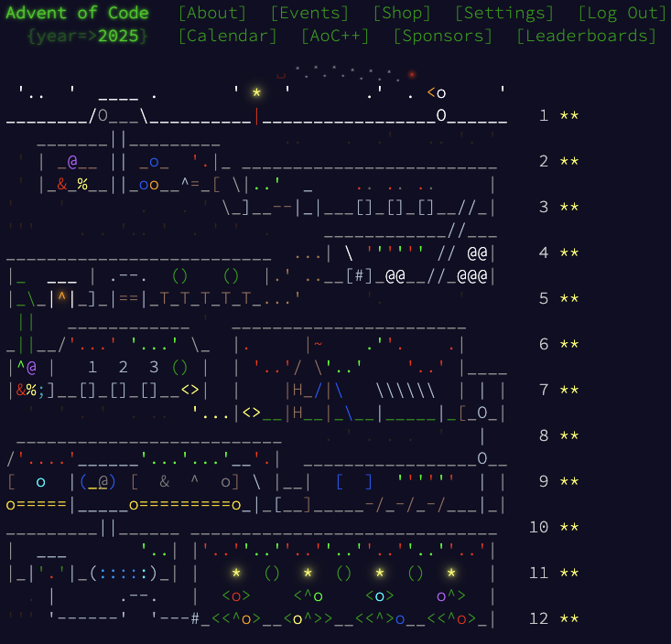Open the Day 3 puzzle number
Viewport: 671px width, 644px height.
(544, 207)
